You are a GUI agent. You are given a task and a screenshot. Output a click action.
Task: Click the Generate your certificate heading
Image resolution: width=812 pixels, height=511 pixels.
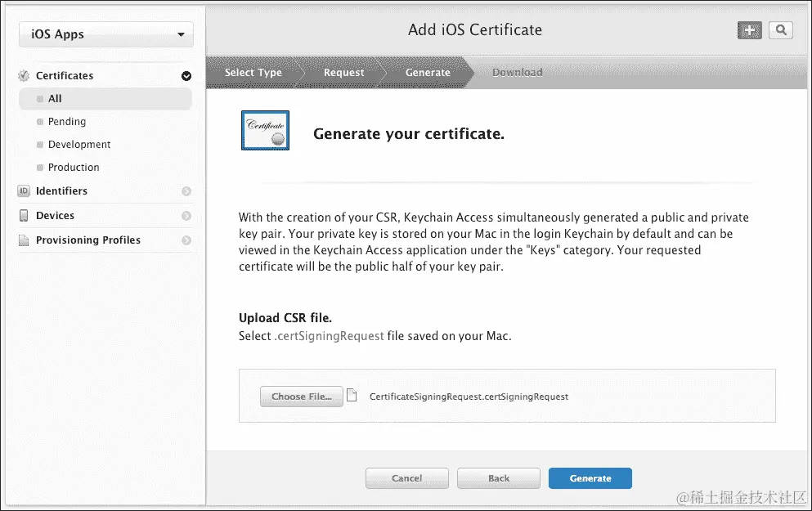point(409,134)
